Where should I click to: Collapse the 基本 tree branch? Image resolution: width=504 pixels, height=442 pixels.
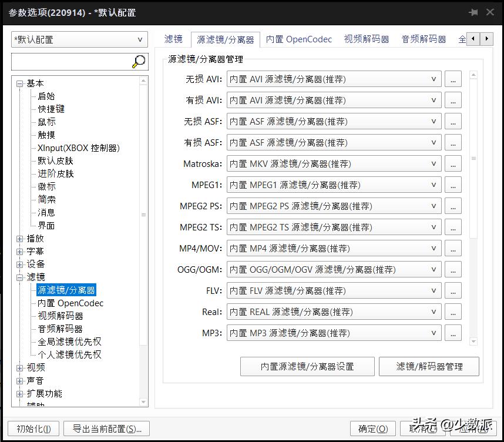point(20,83)
